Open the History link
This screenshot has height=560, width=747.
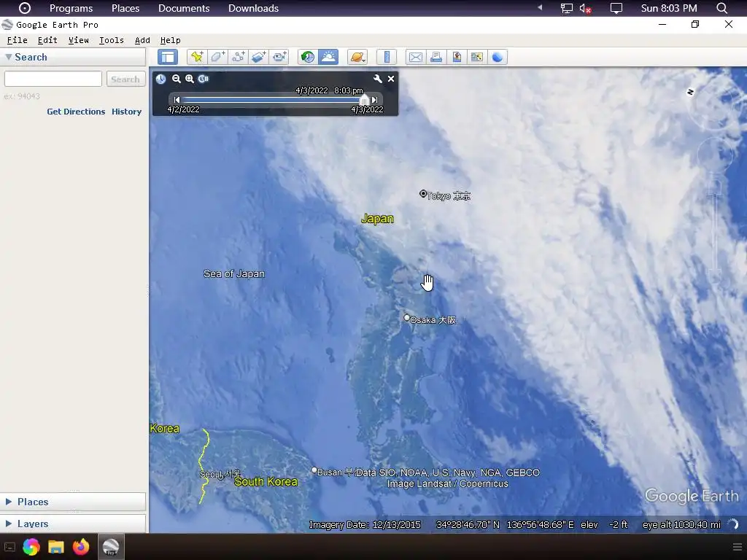(127, 112)
